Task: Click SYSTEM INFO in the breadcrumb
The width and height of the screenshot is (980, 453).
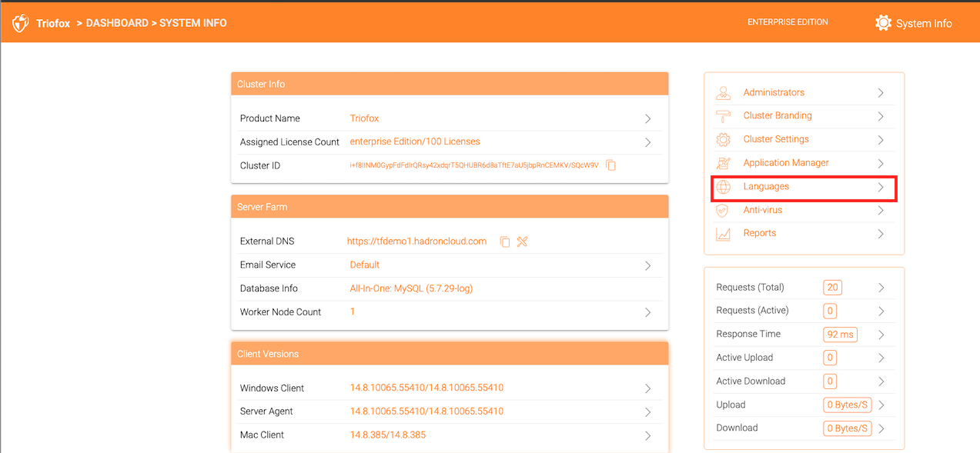Action: [x=193, y=23]
